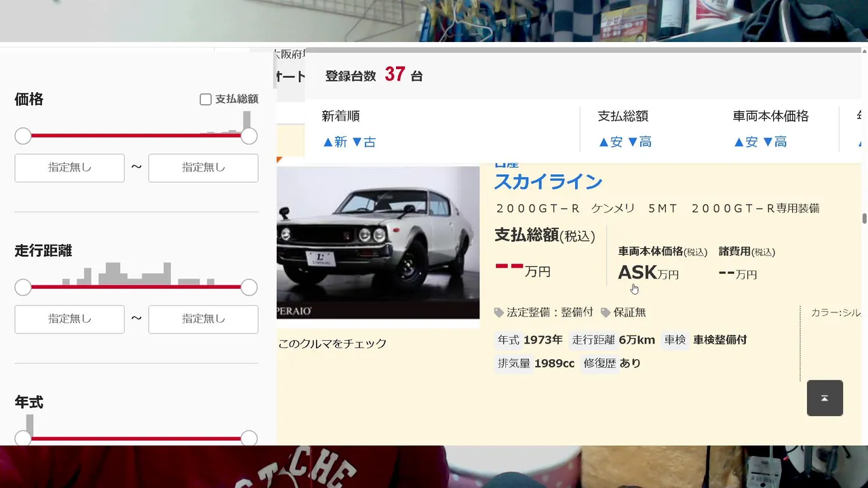868x488 pixels.
Task: Click the ASK 万円 vehicle price
Action: 648,272
